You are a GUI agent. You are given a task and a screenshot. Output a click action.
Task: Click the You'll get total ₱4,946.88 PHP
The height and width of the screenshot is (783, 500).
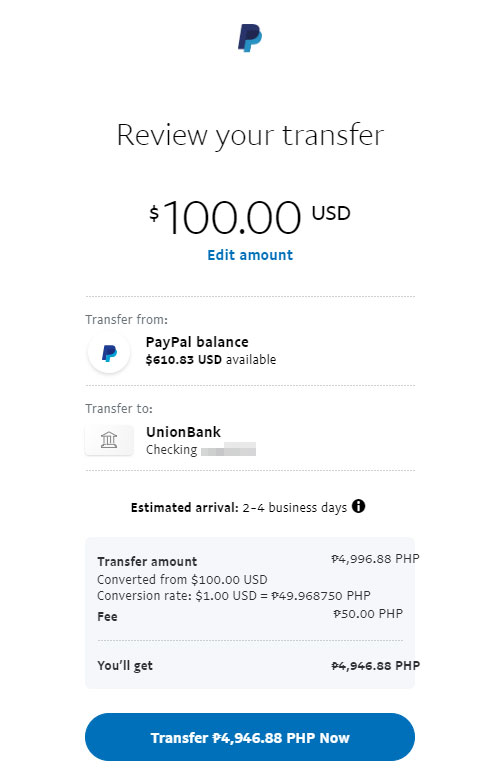pyautogui.click(x=376, y=666)
